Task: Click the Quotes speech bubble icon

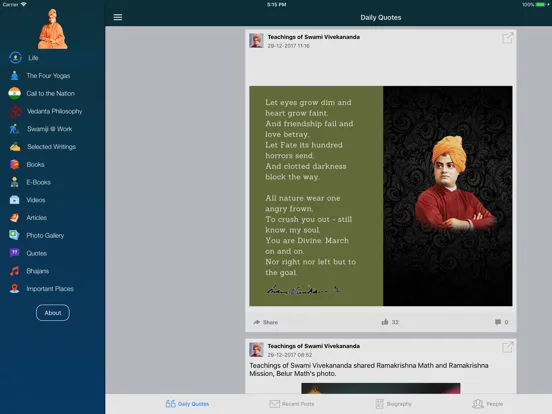Action: click(x=14, y=253)
